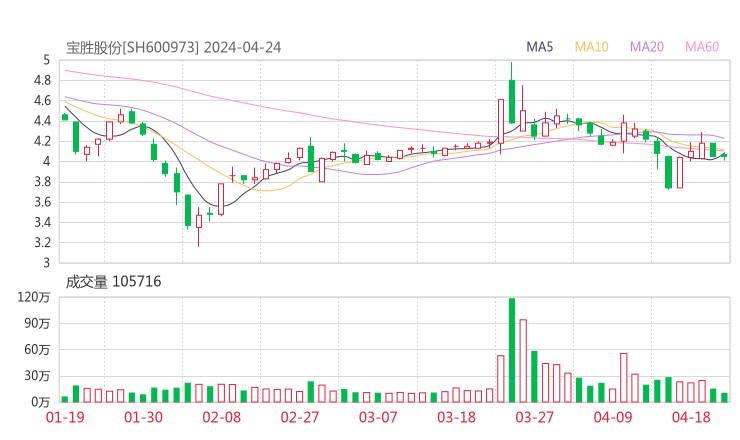Viewport: 740px width, 440px height.
Task: Select the 03-27 date axis label
Action: [534, 417]
